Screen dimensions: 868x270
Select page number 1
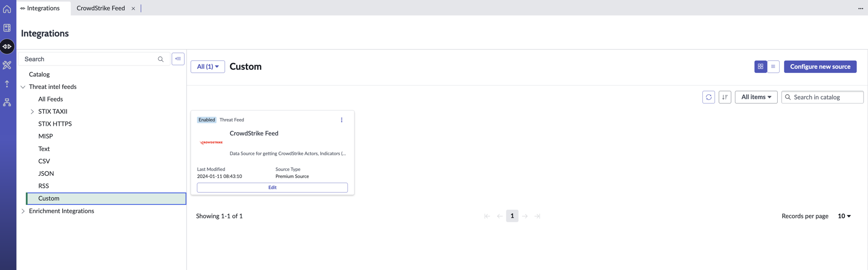(x=512, y=216)
